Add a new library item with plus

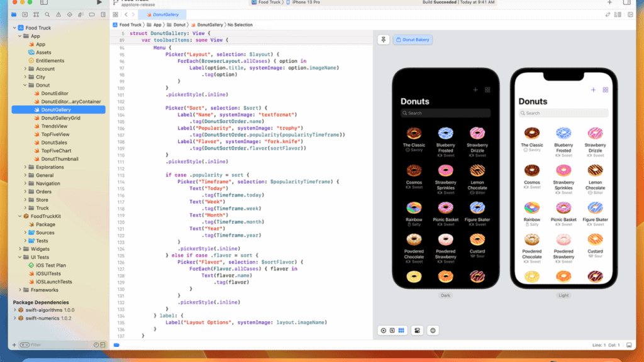[x=609, y=3]
